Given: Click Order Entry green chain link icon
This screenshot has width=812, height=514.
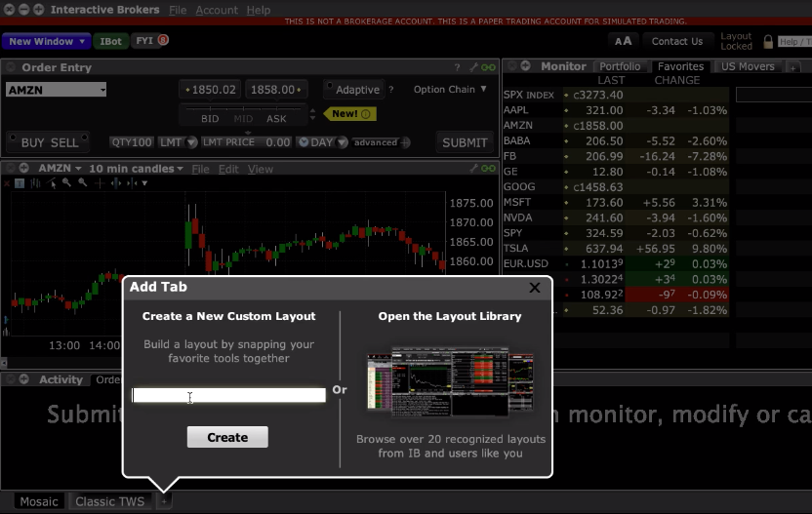Looking at the screenshot, I should (x=488, y=67).
